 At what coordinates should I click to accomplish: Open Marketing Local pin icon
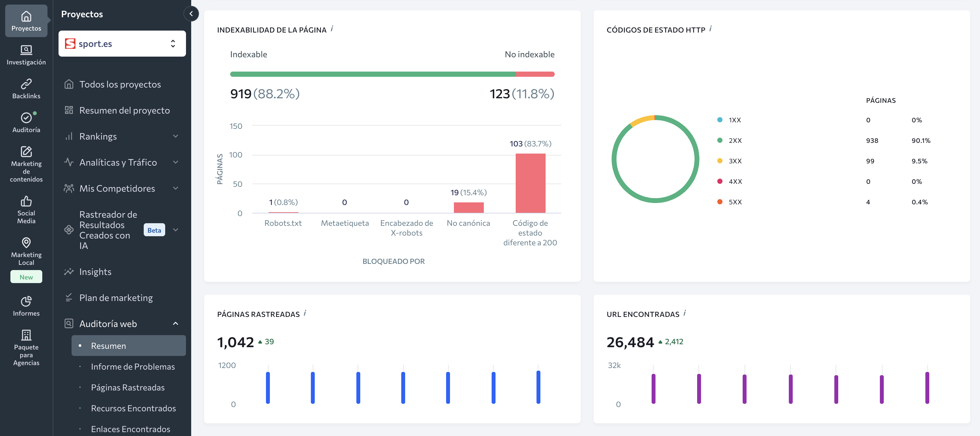click(x=26, y=242)
